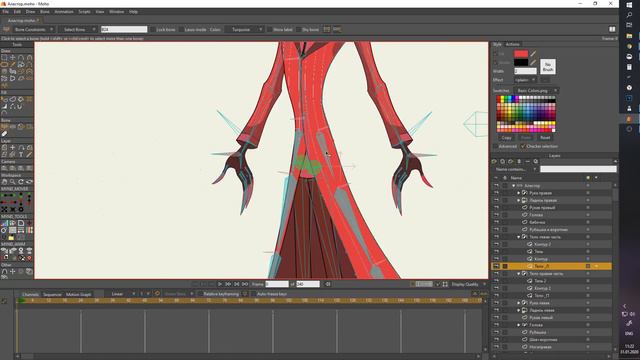This screenshot has height=360, width=640.
Task: Click the new layer icon in Layers panel
Action: pos(494,162)
